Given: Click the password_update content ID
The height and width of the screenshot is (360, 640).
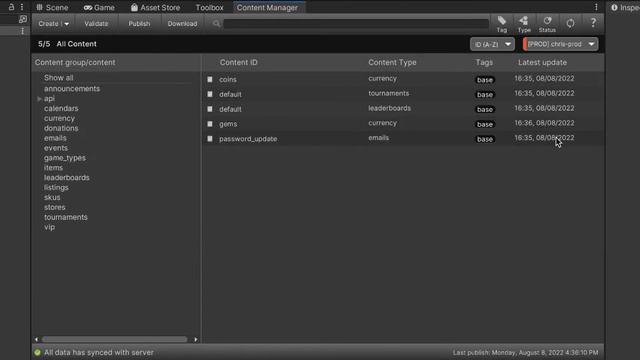Looking at the screenshot, I should (x=248, y=139).
